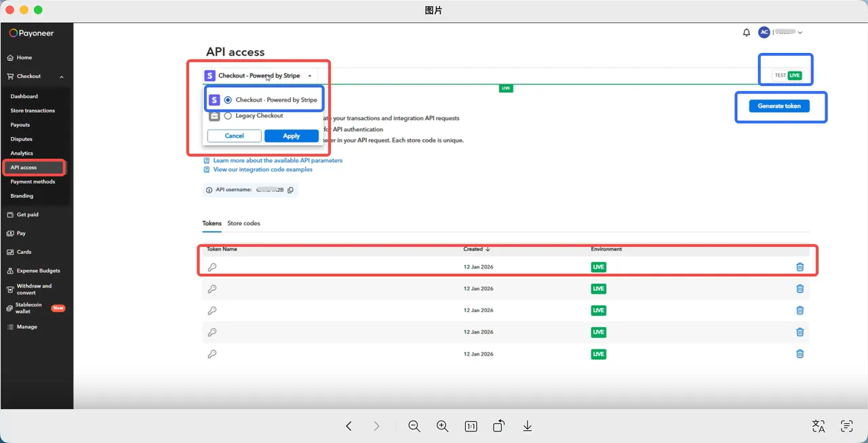Click the Environment column header

pos(606,249)
